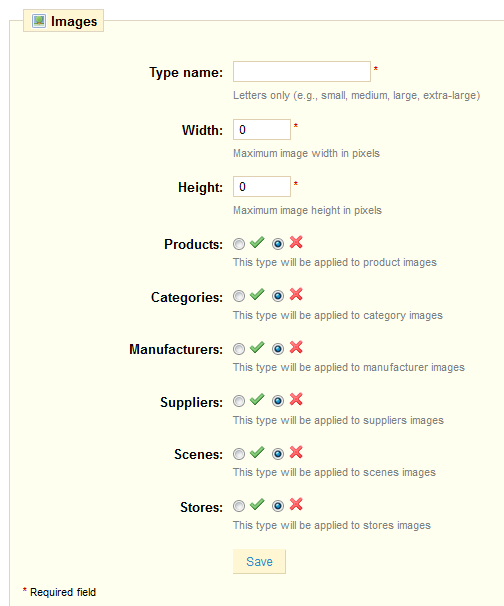Click the red cross icon for Products

click(x=296, y=242)
